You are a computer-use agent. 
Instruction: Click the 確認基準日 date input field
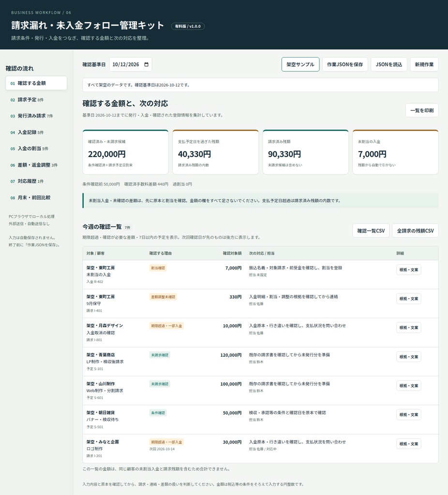pyautogui.click(x=131, y=64)
